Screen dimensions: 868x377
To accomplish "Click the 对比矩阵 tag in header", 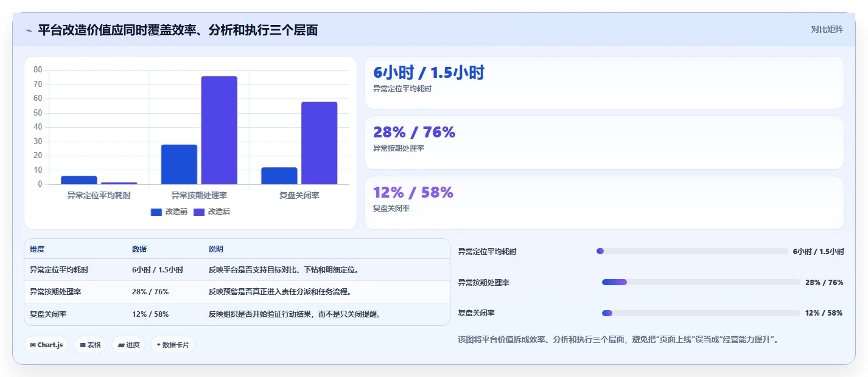I will point(827,29).
